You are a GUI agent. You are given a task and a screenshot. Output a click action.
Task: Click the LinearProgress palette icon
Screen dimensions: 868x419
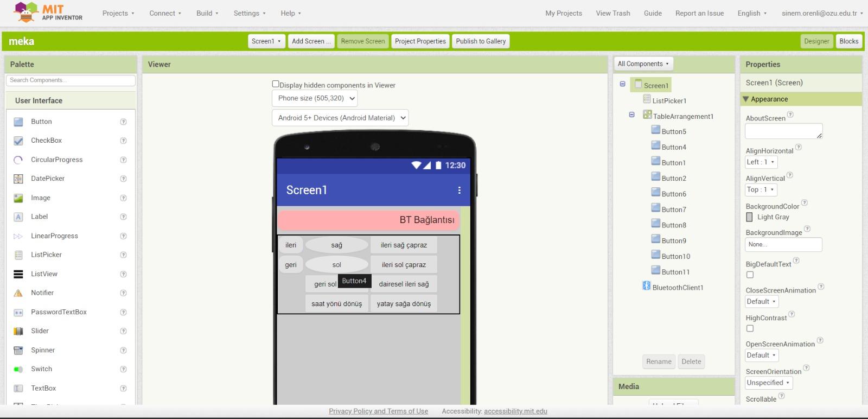tap(18, 236)
